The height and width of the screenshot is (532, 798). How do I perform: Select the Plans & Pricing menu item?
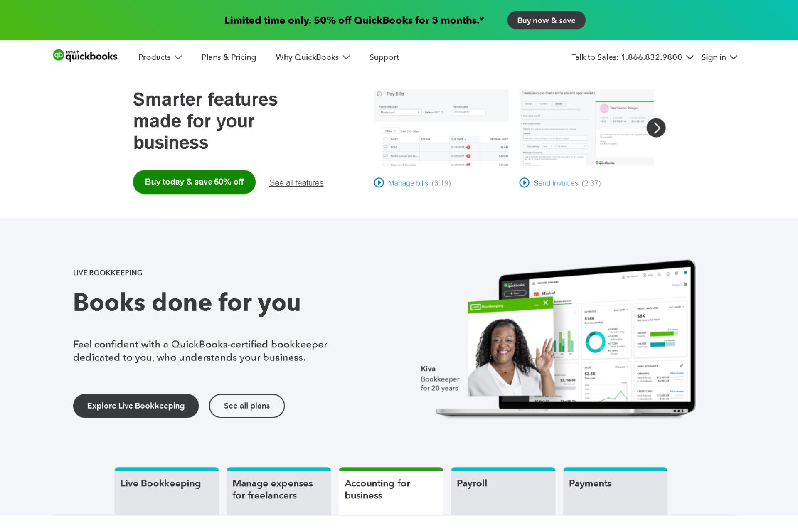[x=229, y=57]
